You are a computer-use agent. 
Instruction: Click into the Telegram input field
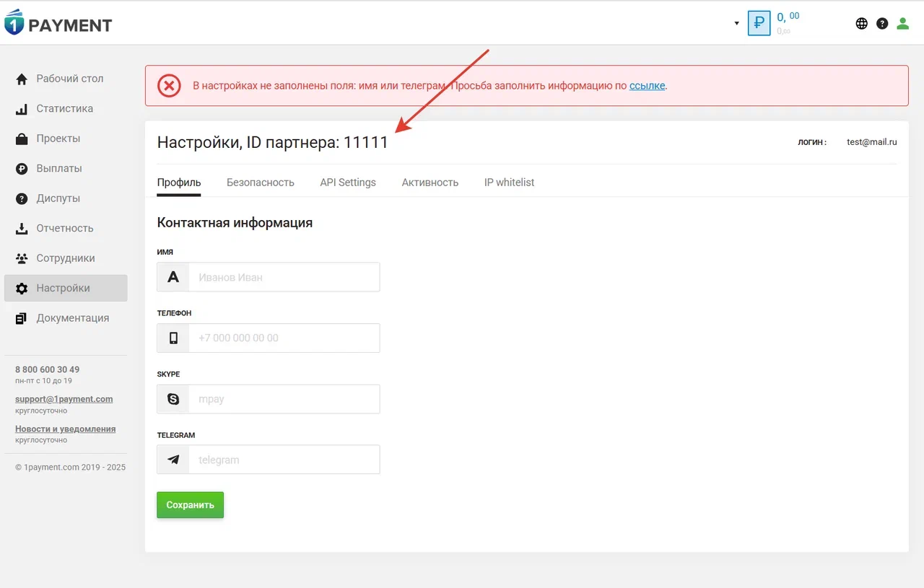click(284, 460)
